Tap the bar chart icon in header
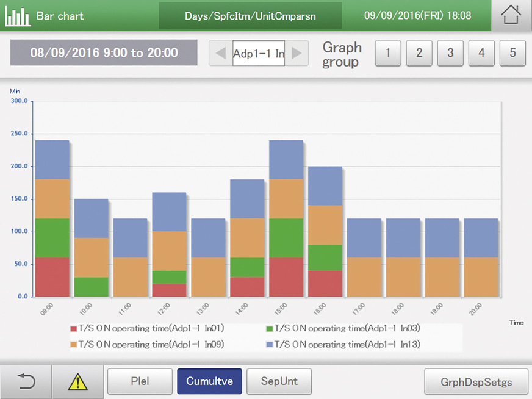The image size is (532, 399). (x=17, y=16)
